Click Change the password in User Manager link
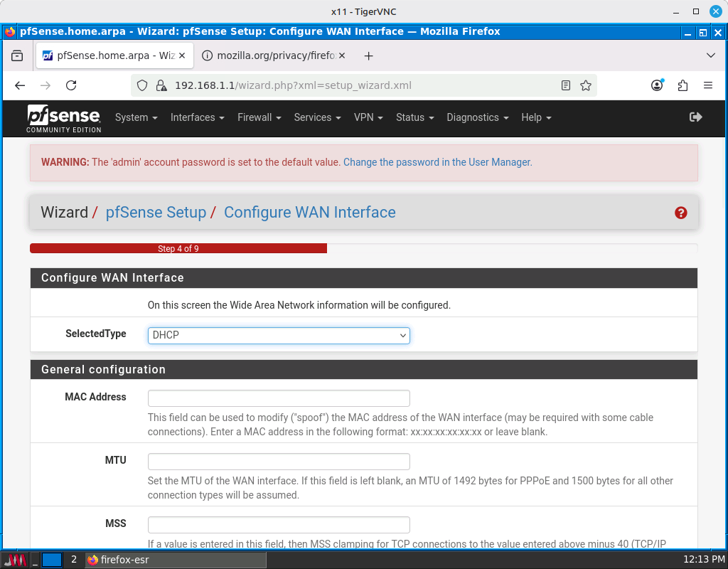This screenshot has width=728, height=569. (437, 162)
